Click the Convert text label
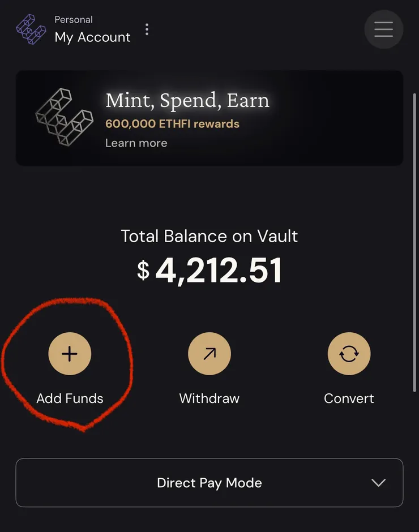Image resolution: width=419 pixels, height=532 pixels. (x=349, y=398)
